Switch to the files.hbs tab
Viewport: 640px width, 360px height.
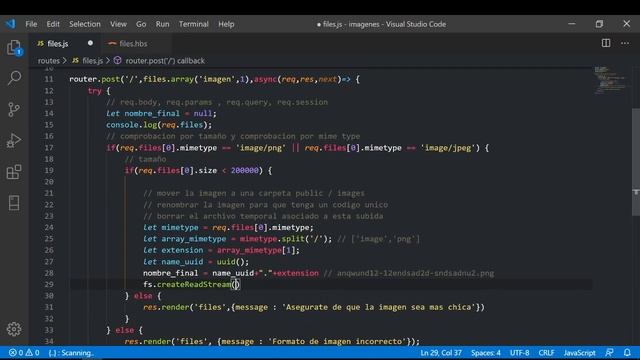133,43
